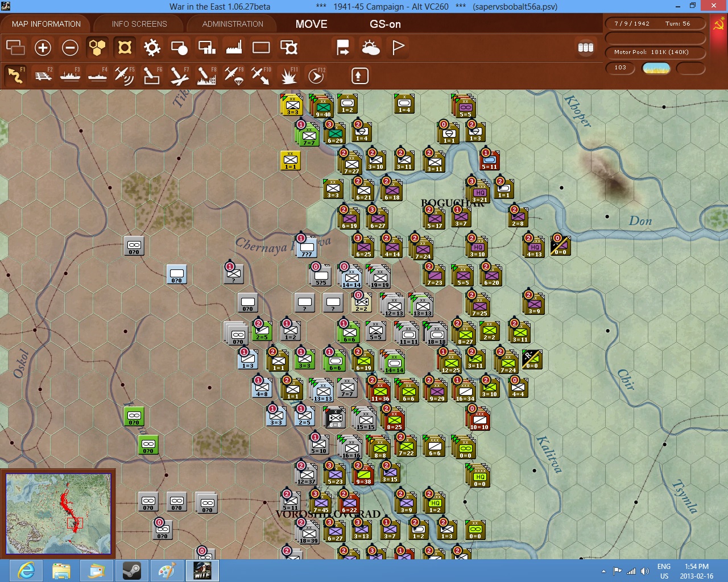Viewport: 728px width, 582px height.
Task: Open File Explorer from the taskbar
Action: 61,570
